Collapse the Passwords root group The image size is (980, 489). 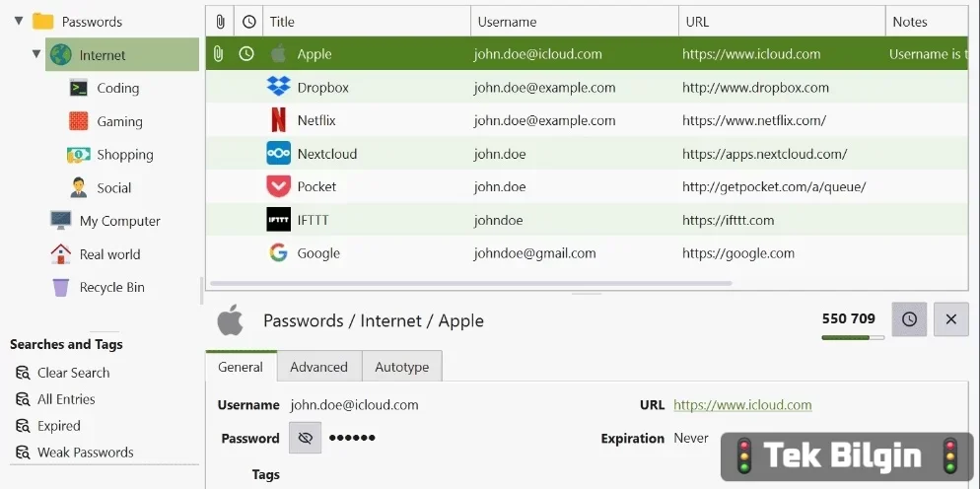pyautogui.click(x=19, y=21)
